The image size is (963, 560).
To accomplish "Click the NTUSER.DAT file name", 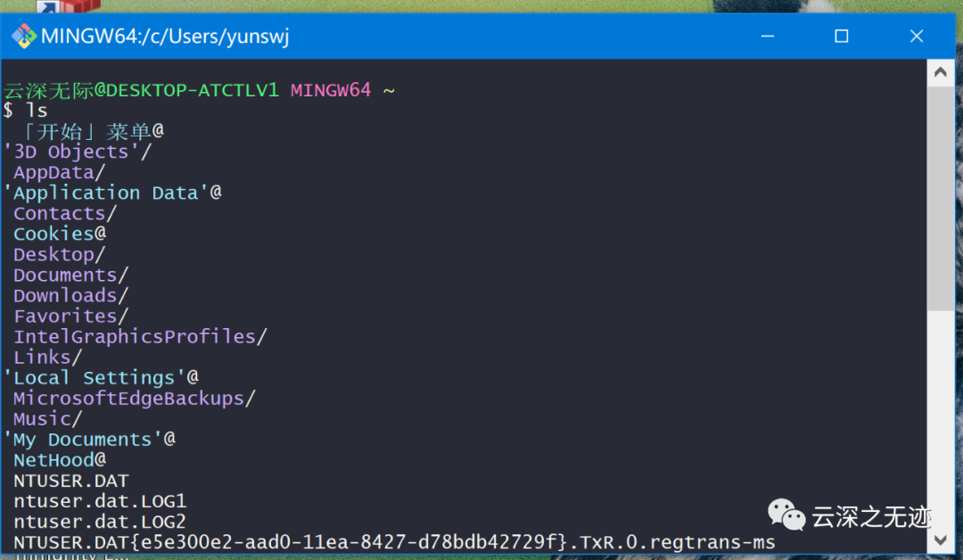I will 71,481.
